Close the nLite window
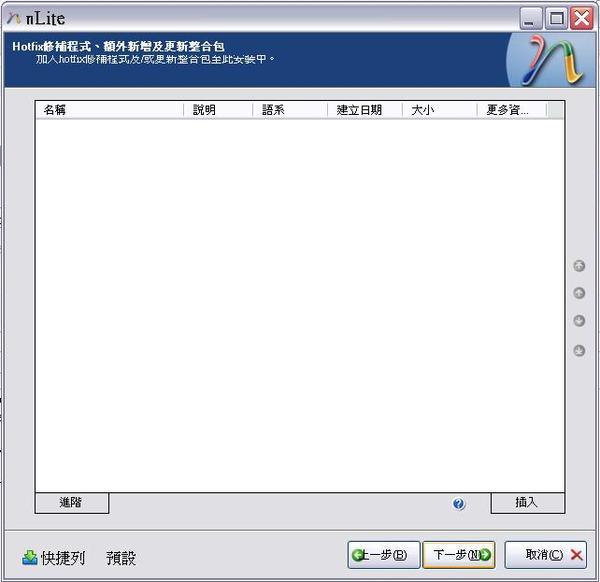The image size is (600, 582). pyautogui.click(x=582, y=18)
